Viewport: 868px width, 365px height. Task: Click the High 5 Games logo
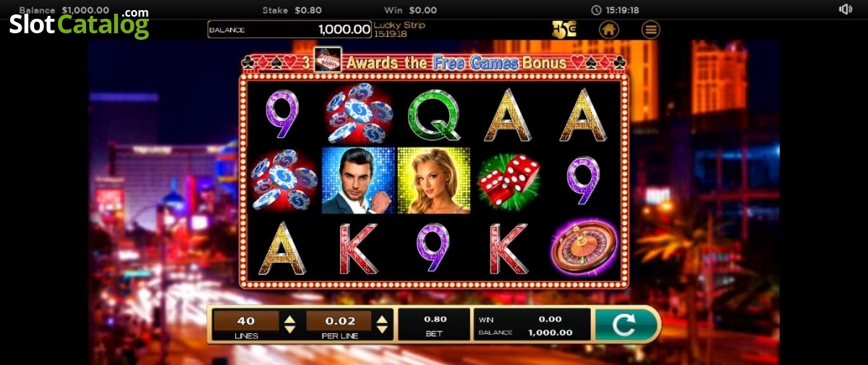pyautogui.click(x=563, y=30)
